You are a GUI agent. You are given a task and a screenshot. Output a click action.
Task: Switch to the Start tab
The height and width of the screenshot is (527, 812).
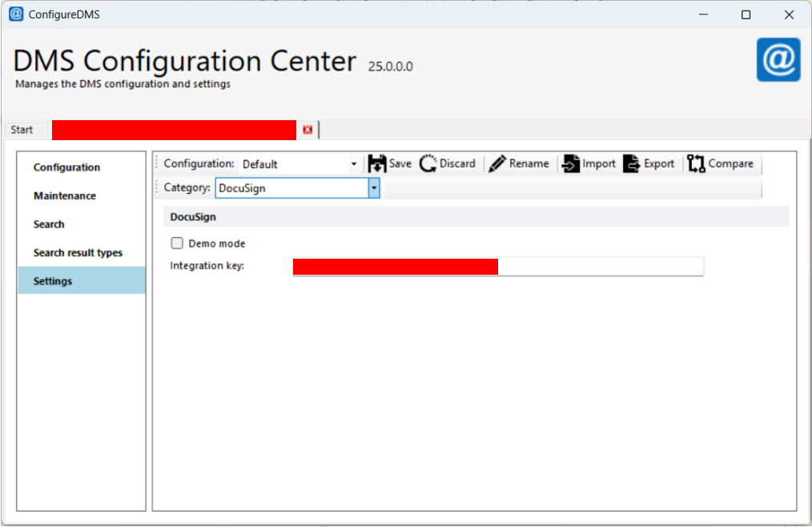tap(22, 130)
